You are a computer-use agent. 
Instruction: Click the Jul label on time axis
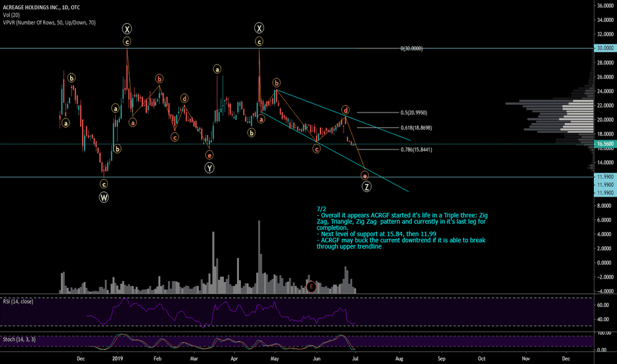[356, 359]
